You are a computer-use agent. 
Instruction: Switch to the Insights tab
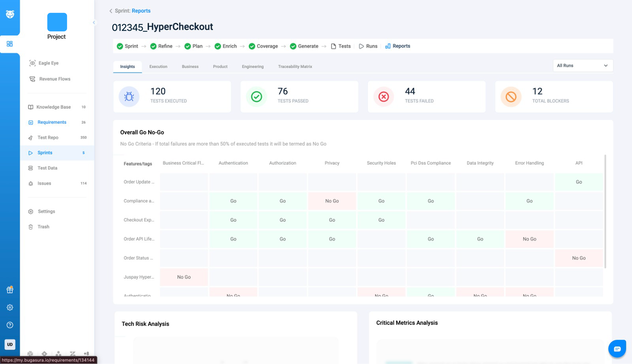(127, 66)
